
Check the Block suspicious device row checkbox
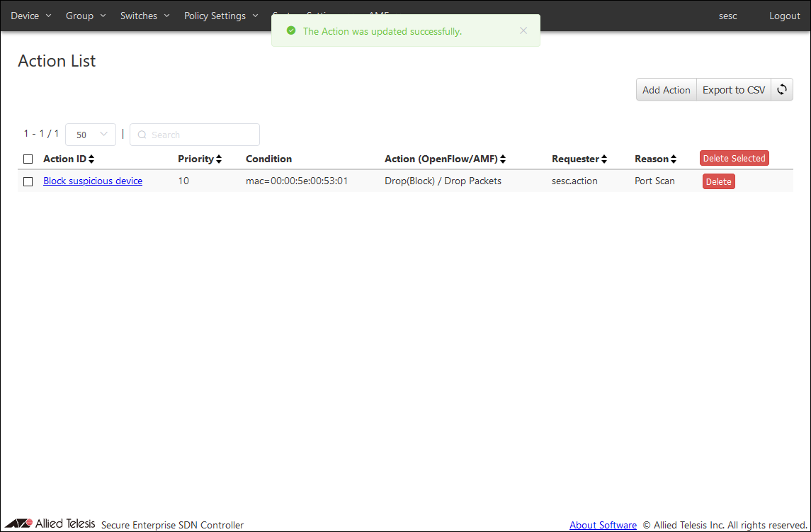click(28, 181)
